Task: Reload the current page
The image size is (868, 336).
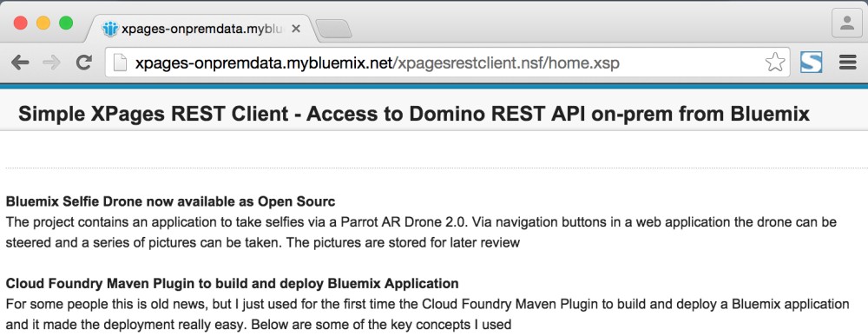Action: 83,63
